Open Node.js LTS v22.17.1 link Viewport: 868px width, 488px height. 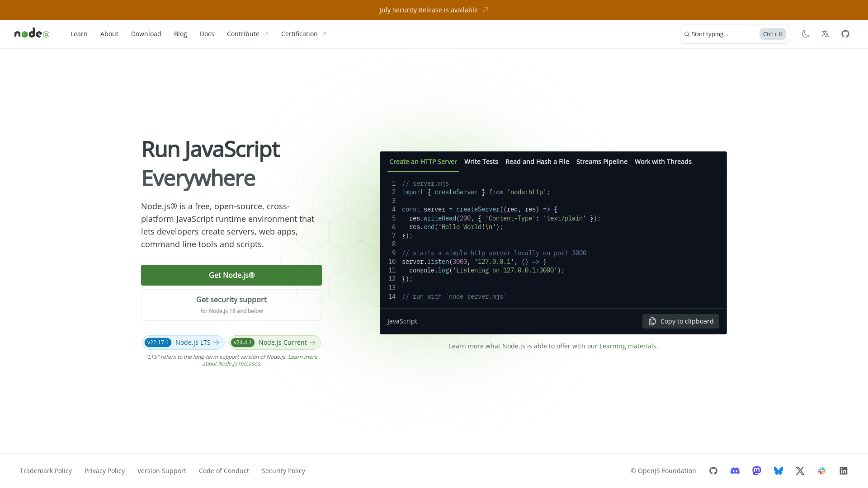tap(183, 343)
